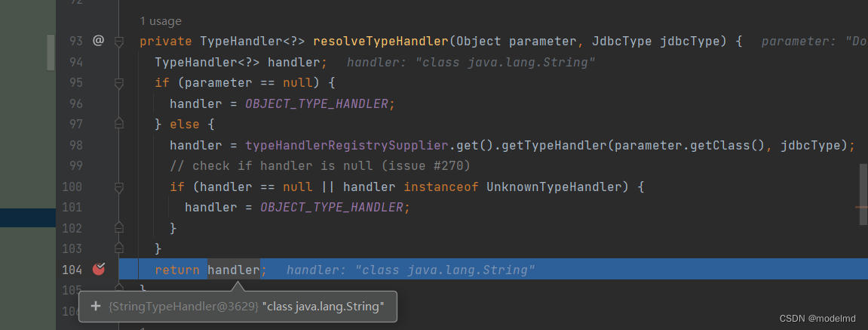Click the fold end marker on line 102
Screen dimensions: 868x330
pyautogui.click(x=118, y=227)
